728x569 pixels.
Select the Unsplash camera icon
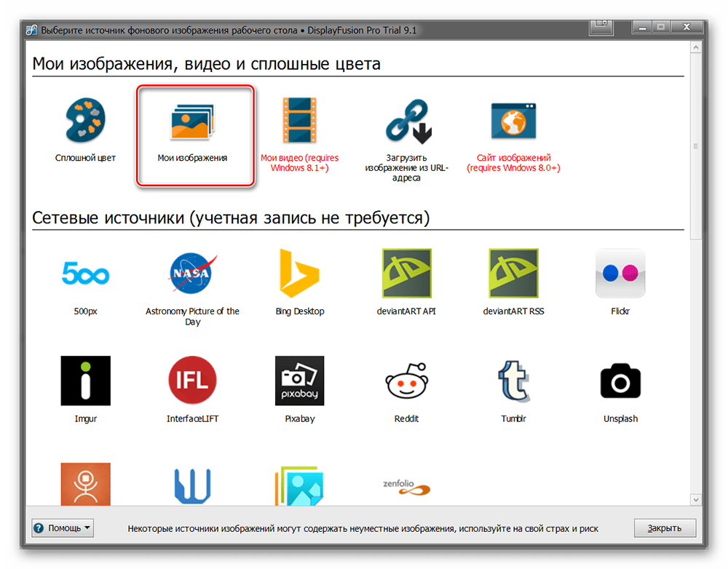(620, 381)
